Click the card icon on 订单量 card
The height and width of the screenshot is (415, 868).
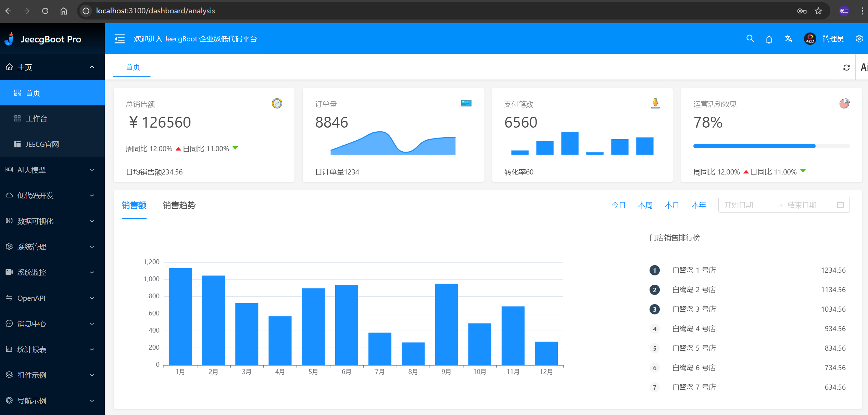(x=466, y=103)
